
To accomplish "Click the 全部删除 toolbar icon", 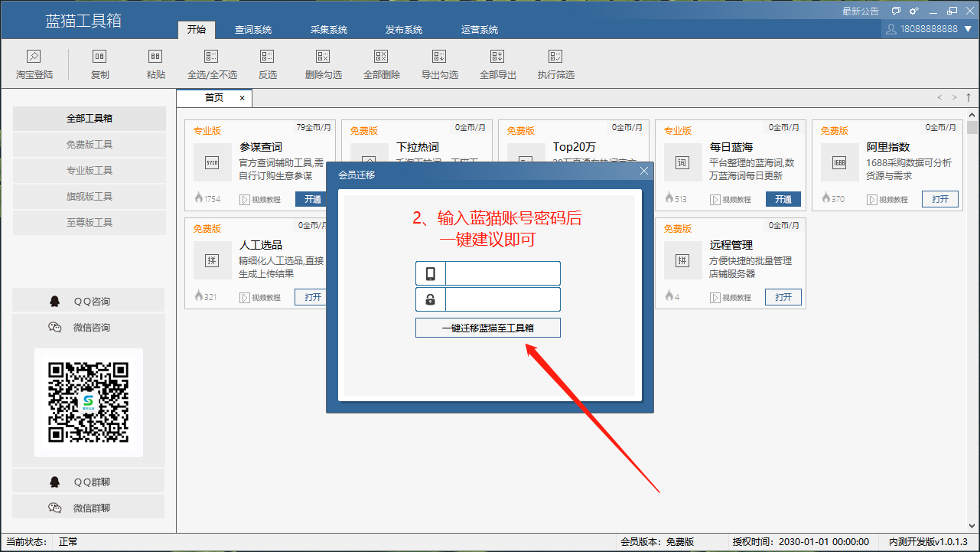I will [x=381, y=57].
